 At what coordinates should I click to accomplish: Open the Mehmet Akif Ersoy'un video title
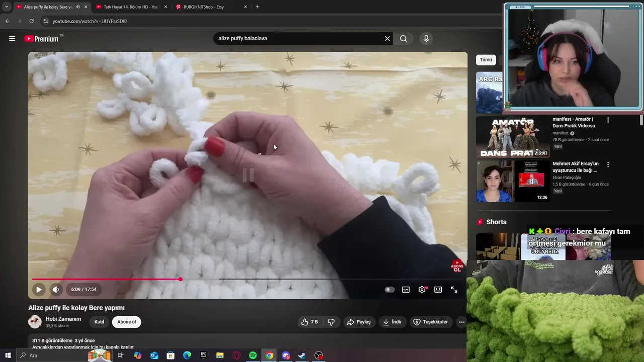click(x=576, y=167)
